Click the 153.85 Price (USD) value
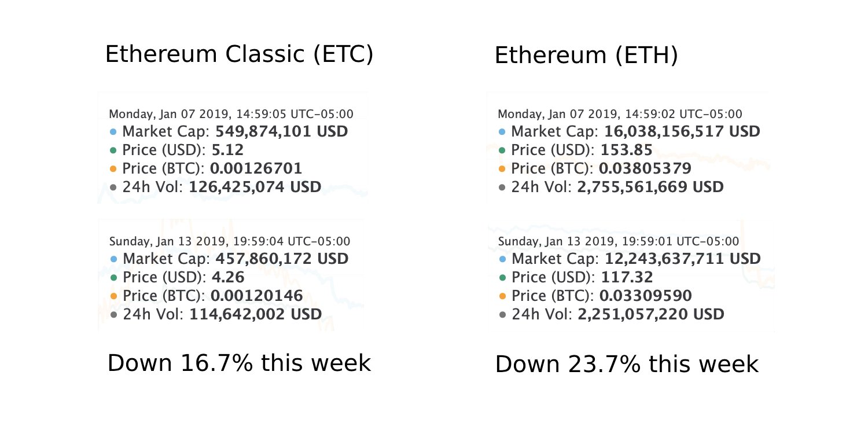Screen dimensions: 868x434 627,150
